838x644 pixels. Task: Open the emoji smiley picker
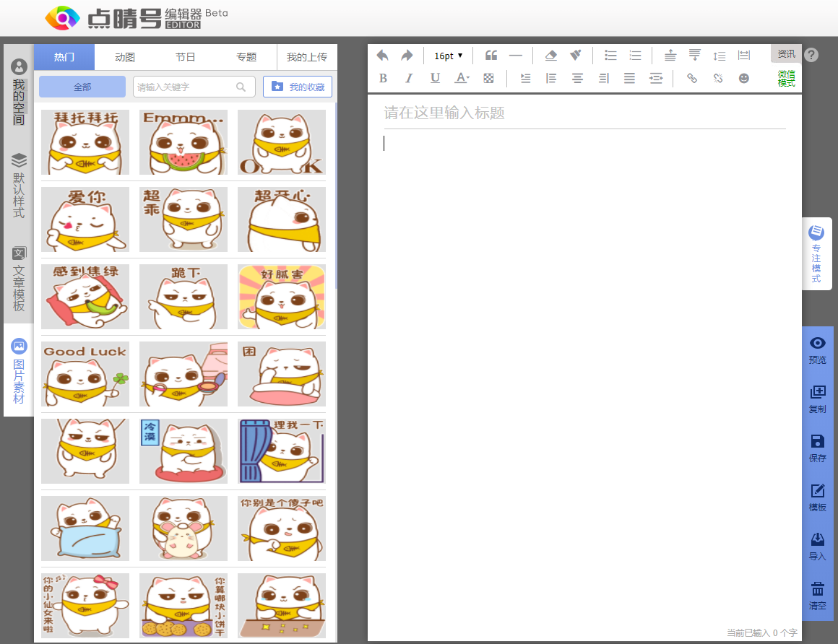[x=743, y=78]
